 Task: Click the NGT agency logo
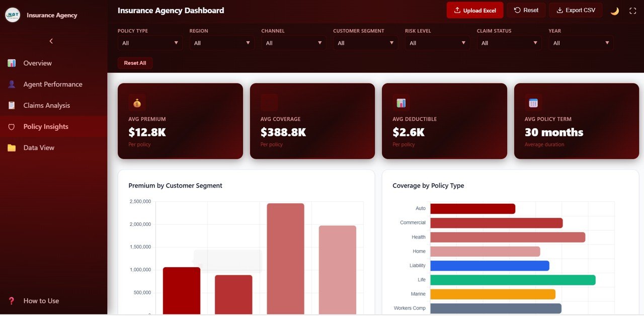pyautogui.click(x=13, y=15)
